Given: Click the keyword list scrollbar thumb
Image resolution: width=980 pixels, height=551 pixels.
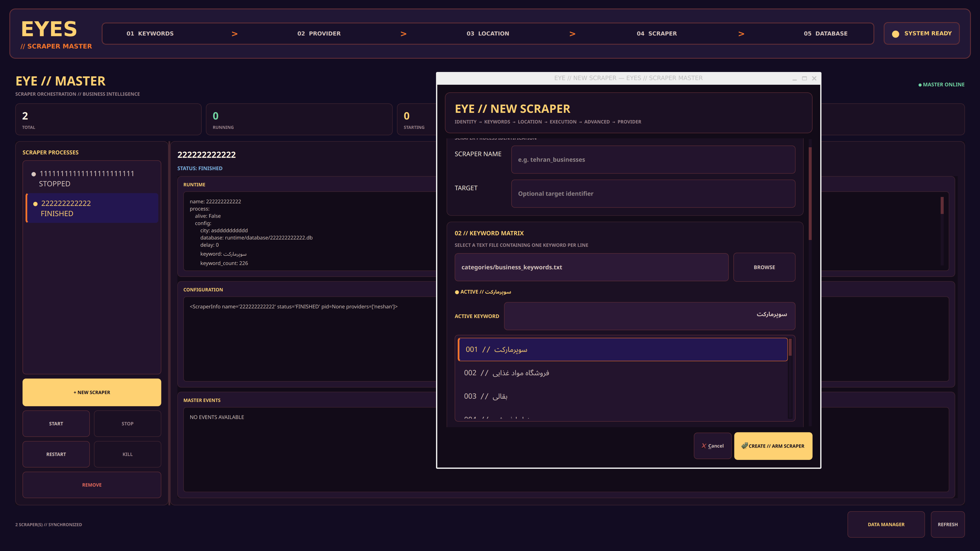Looking at the screenshot, I should [790, 347].
